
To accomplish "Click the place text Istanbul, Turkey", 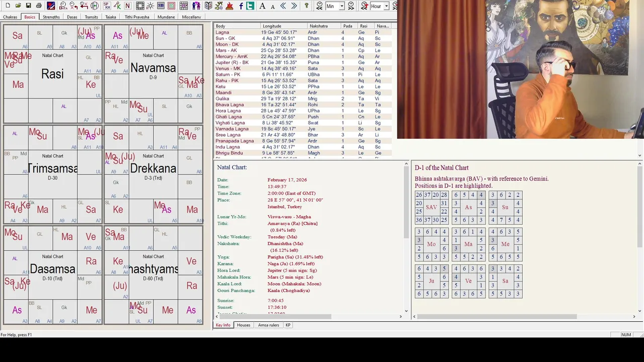I will (x=285, y=207).
